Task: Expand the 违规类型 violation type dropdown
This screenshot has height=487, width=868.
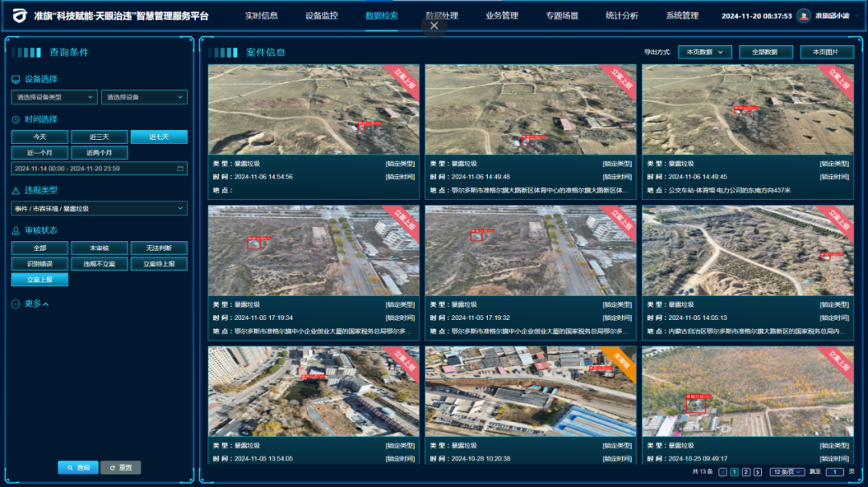Action: [x=99, y=208]
